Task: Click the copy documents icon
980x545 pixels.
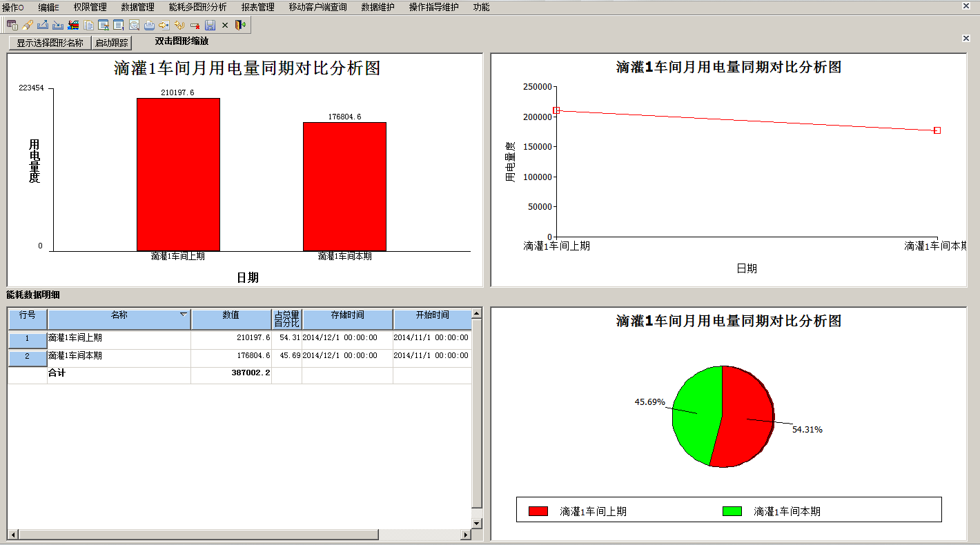Action: (88, 26)
